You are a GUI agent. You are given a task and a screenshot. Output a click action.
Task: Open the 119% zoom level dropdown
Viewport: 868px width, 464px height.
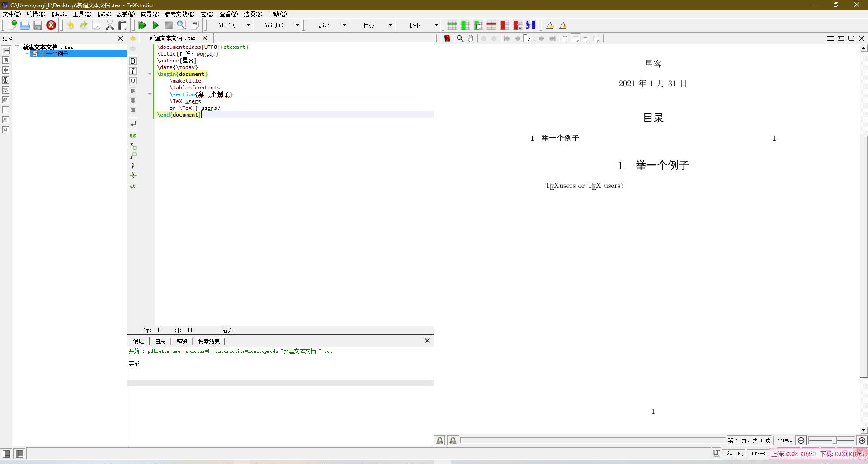pos(784,441)
